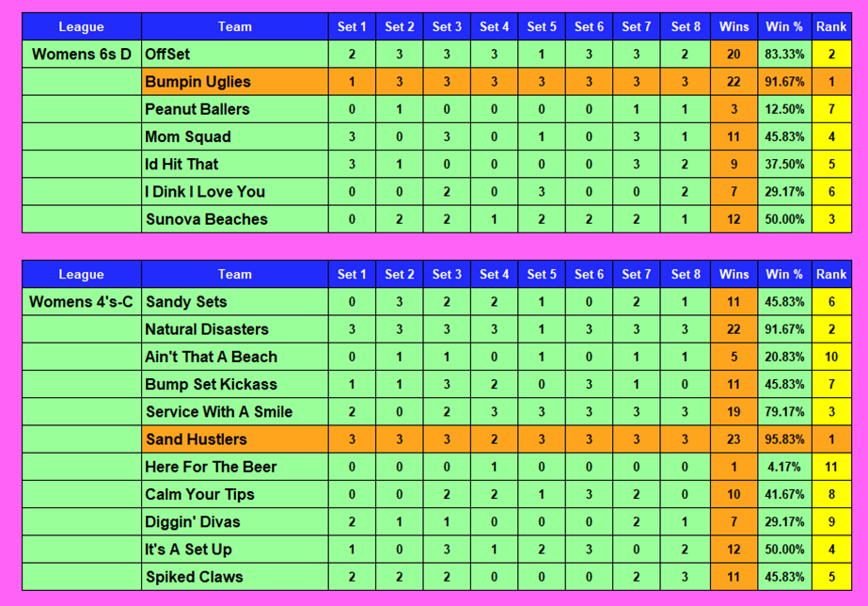Select the Sand Hustlers team row name
Screen dimensions: 868x606
pos(196,439)
